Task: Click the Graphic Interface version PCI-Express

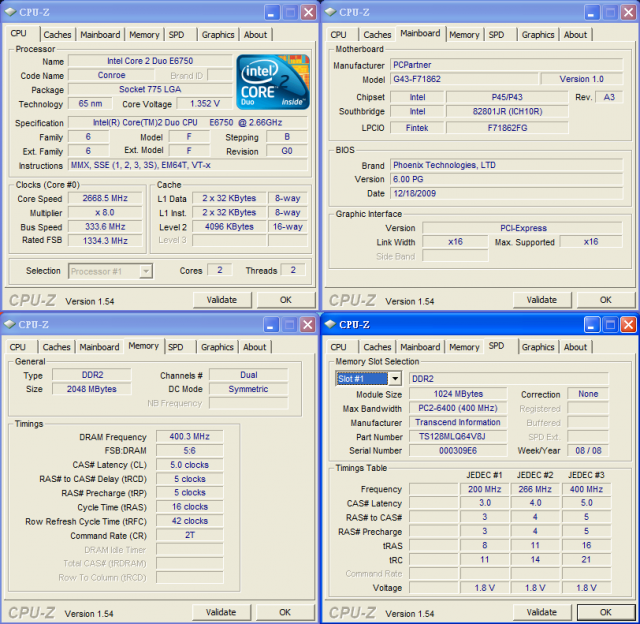Action: [523, 228]
